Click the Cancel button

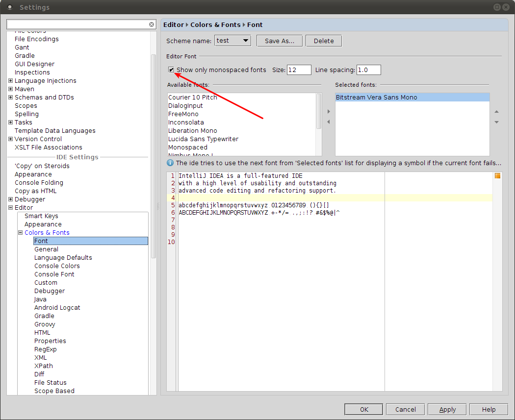point(405,410)
